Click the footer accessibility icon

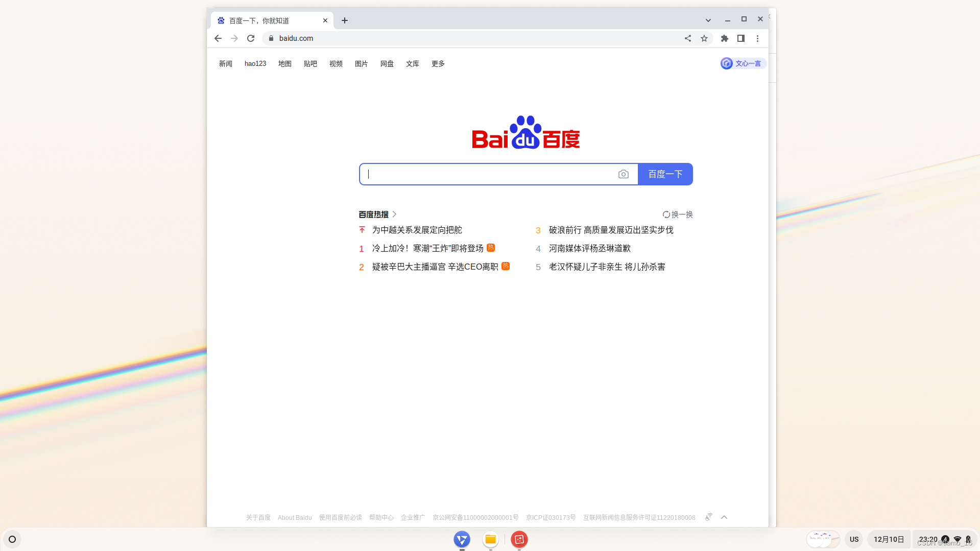(x=709, y=517)
